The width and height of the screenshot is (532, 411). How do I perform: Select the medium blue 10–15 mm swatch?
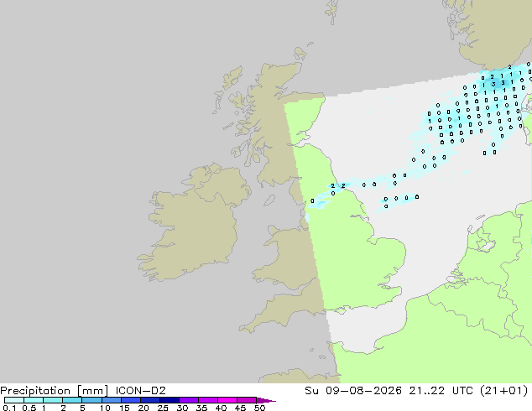112,400
